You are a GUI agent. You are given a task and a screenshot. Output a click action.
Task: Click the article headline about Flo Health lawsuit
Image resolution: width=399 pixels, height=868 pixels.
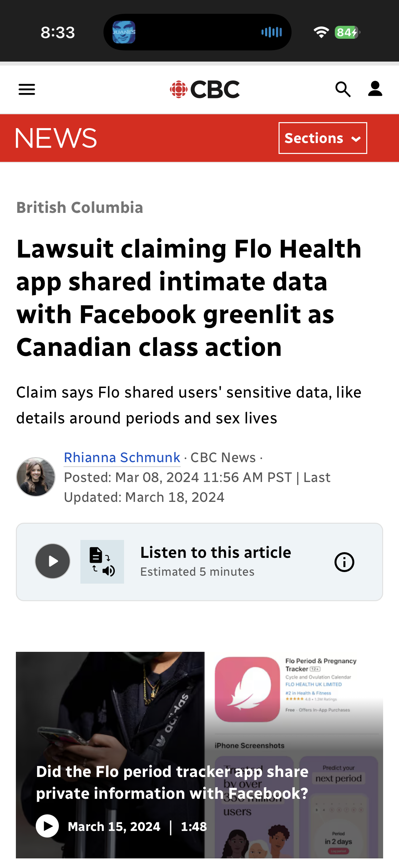tap(189, 300)
